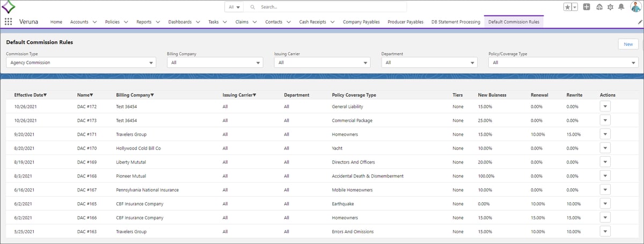Expand the Cash Receipts tab chevron

click(x=332, y=22)
